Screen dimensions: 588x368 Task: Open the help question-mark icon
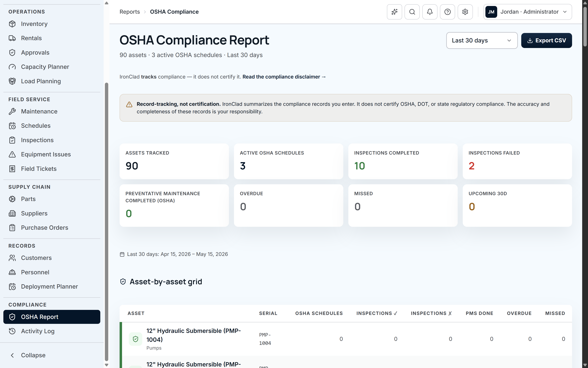click(x=447, y=12)
